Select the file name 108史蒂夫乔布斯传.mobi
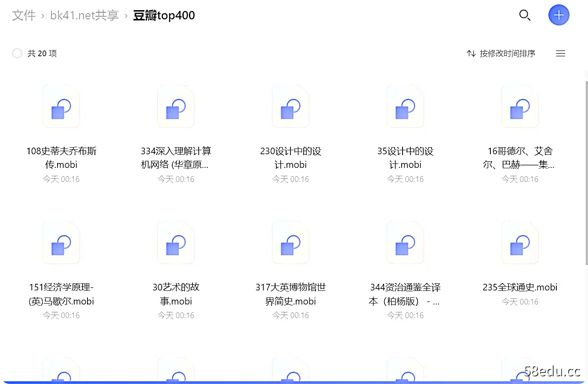This screenshot has width=588, height=384. pyautogui.click(x=61, y=158)
